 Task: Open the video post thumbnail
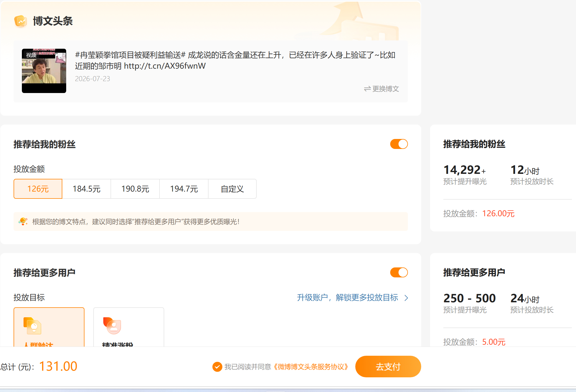44,71
